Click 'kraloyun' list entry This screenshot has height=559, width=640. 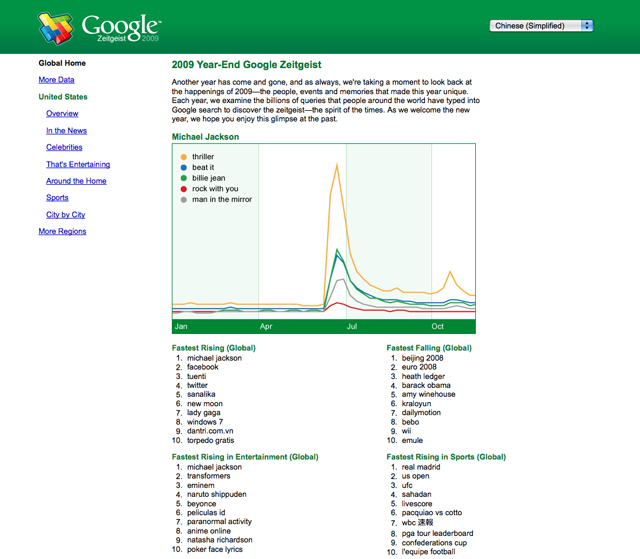tap(416, 404)
